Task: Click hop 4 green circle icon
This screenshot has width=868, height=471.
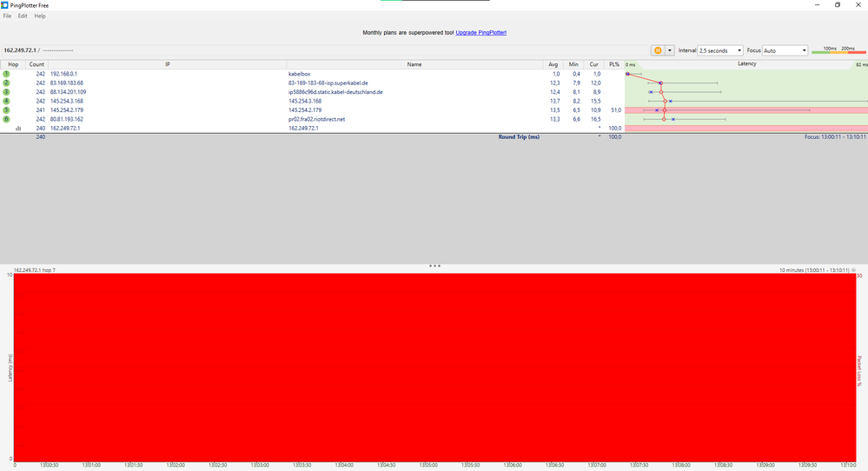Action: pyautogui.click(x=6, y=102)
